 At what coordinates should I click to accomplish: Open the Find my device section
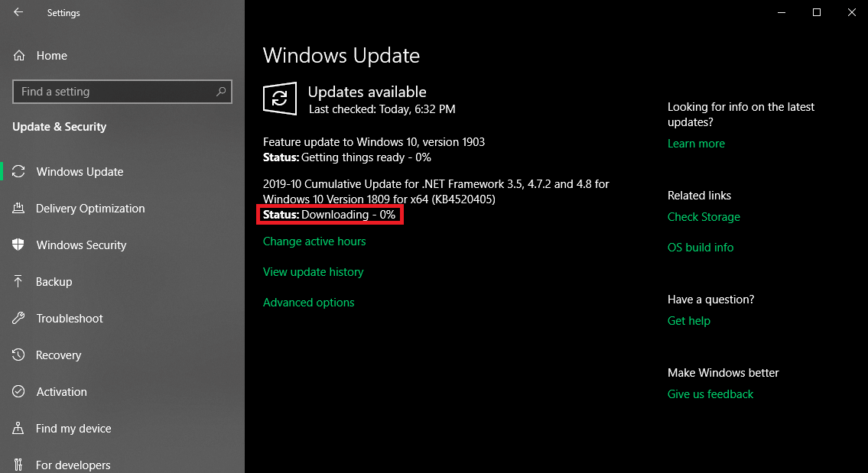(73, 429)
